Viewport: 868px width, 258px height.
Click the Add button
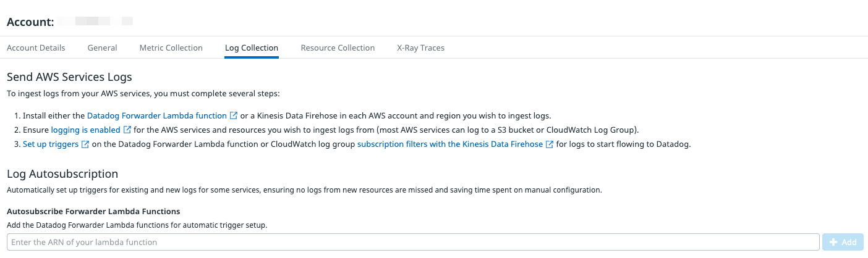click(843, 242)
